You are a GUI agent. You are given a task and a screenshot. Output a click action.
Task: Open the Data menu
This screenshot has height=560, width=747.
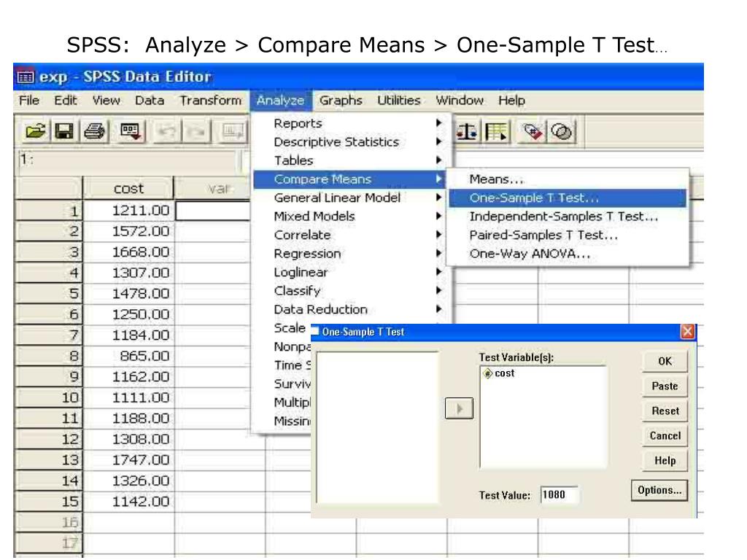tap(150, 101)
